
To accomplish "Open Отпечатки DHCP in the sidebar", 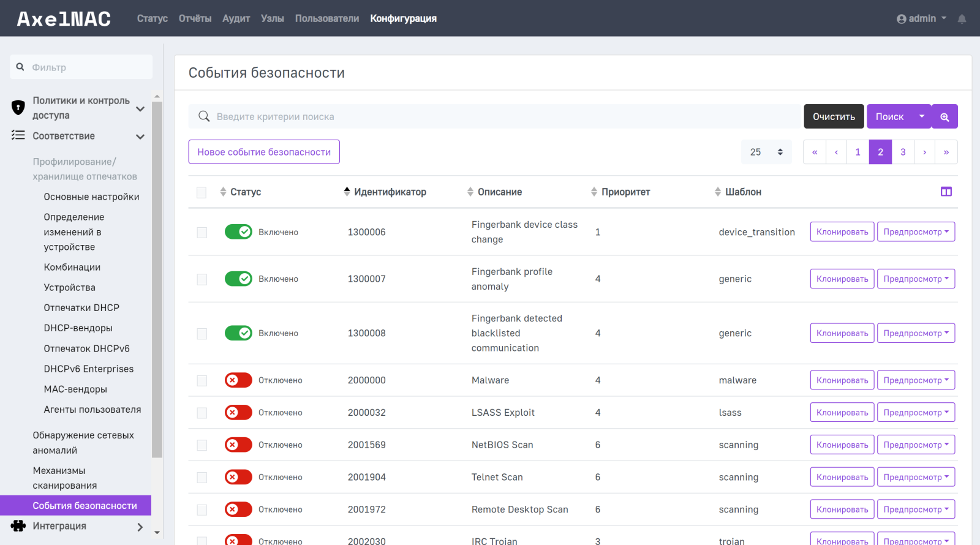I will point(81,308).
